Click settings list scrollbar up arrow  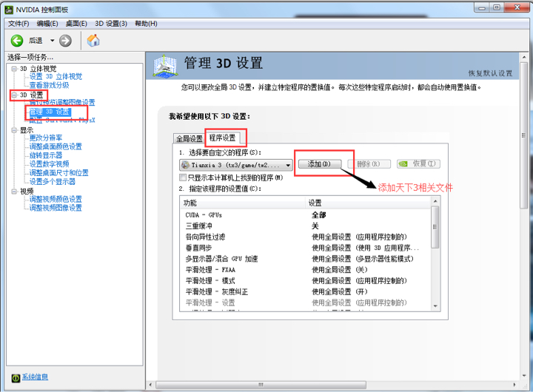(x=435, y=201)
